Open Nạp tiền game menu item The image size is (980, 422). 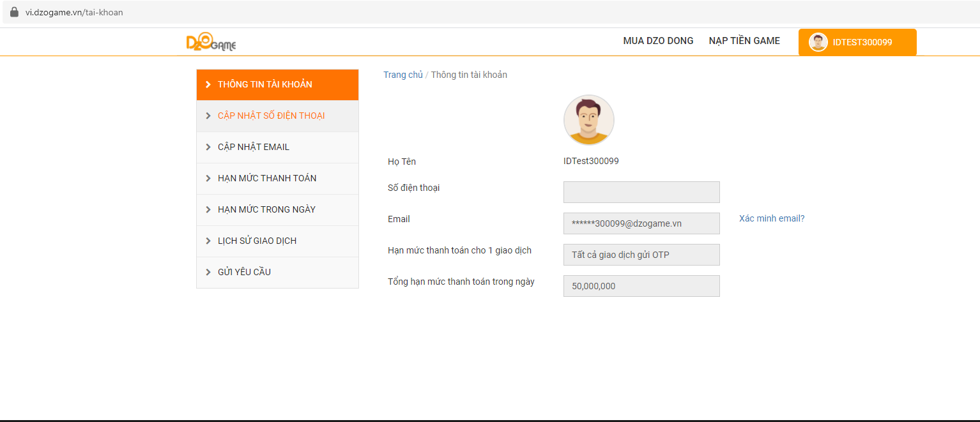744,41
